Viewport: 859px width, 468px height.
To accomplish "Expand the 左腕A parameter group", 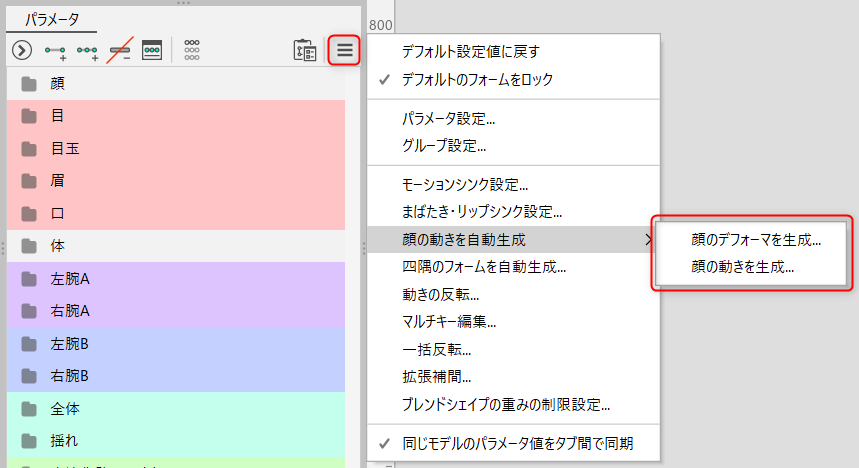I will 29,278.
